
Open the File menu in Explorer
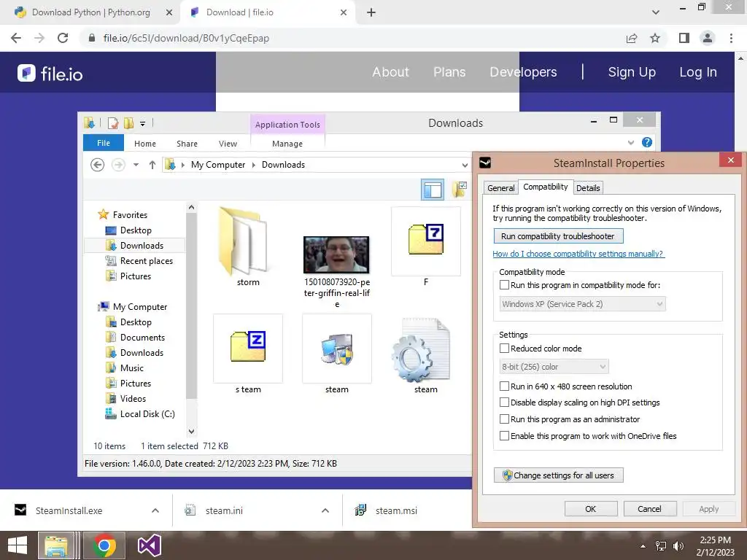pos(104,143)
